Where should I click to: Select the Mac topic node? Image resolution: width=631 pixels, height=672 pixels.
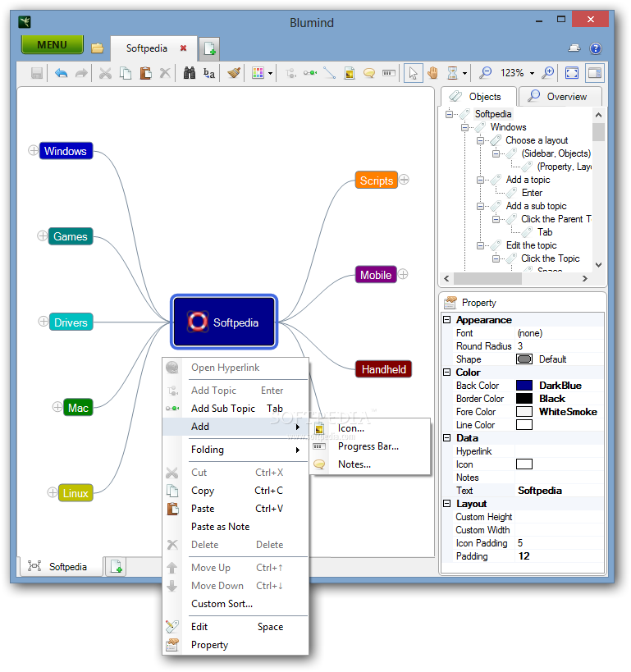coord(78,408)
